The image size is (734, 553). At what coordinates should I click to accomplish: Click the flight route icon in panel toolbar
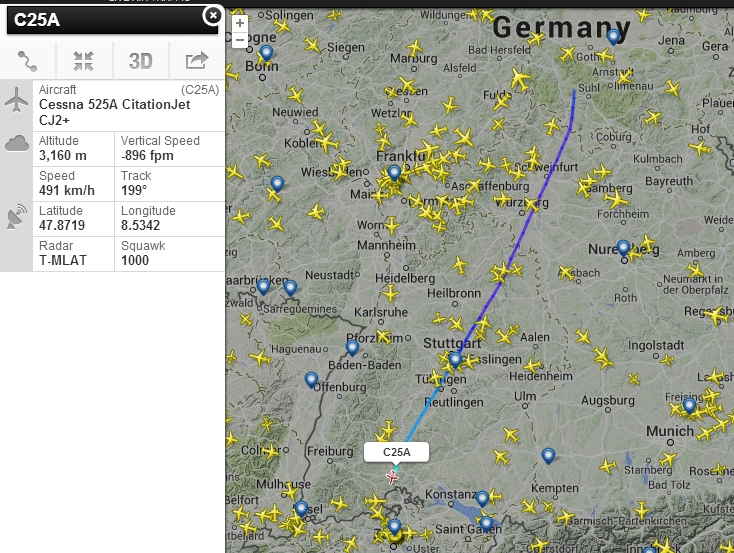click(x=28, y=60)
